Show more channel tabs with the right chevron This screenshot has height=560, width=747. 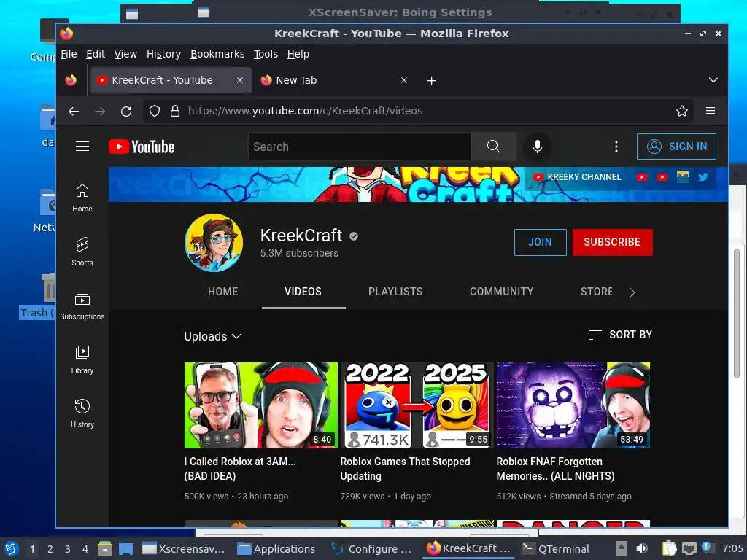coord(632,292)
